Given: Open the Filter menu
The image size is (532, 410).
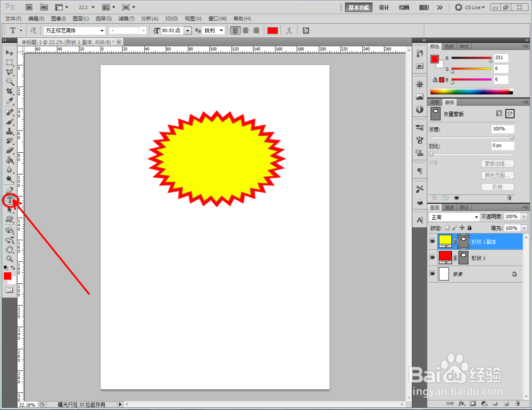Looking at the screenshot, I should (x=126, y=19).
